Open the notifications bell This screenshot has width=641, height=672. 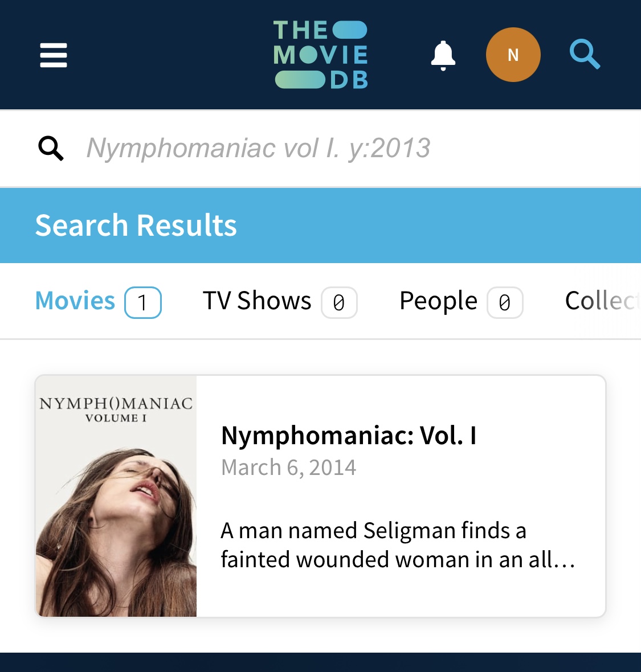coord(443,55)
